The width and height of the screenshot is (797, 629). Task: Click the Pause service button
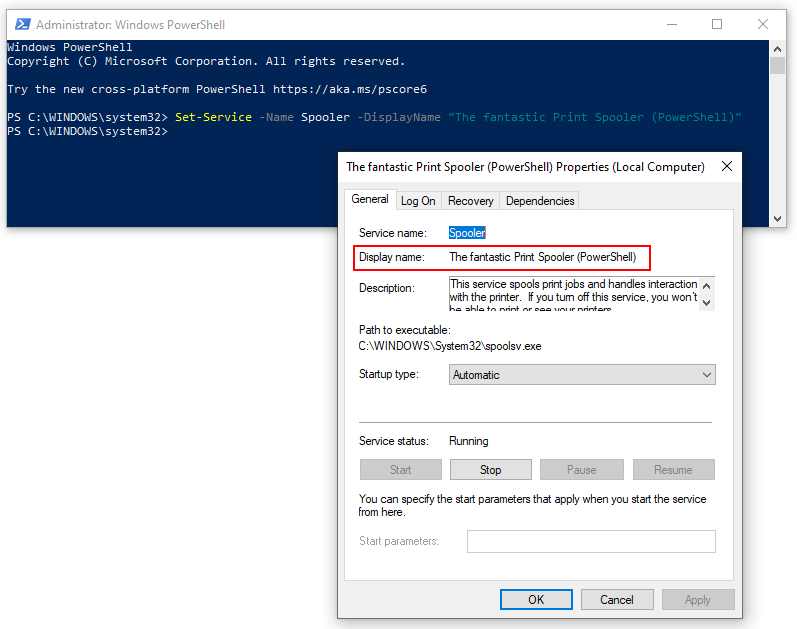pos(581,470)
